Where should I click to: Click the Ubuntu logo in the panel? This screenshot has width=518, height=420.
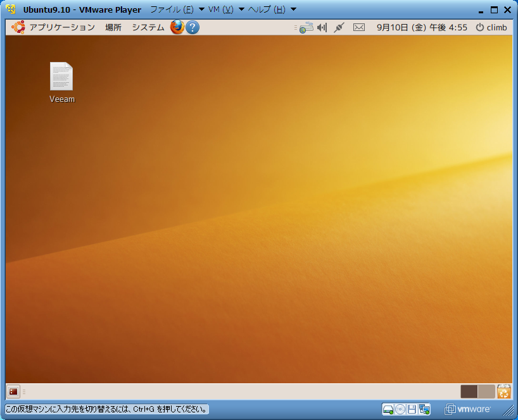18,27
